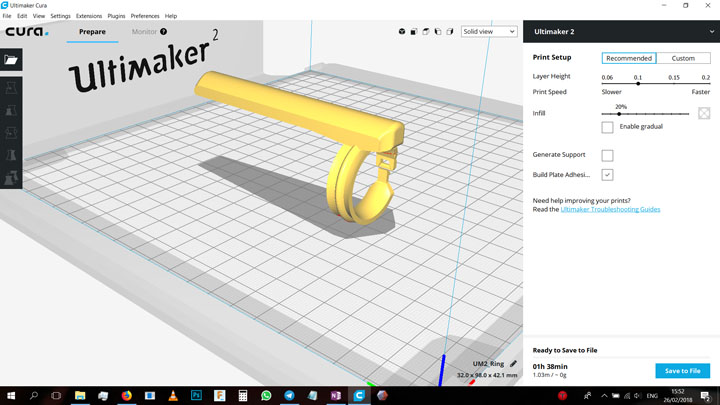Image resolution: width=720 pixels, height=405 pixels.
Task: Open VLC media player from the taskbar
Action: [x=173, y=395]
